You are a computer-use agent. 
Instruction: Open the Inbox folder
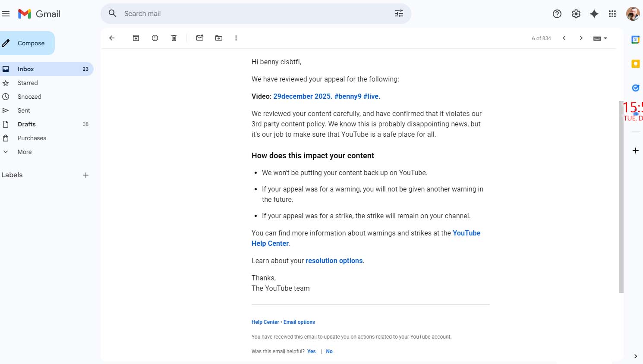tap(46, 69)
